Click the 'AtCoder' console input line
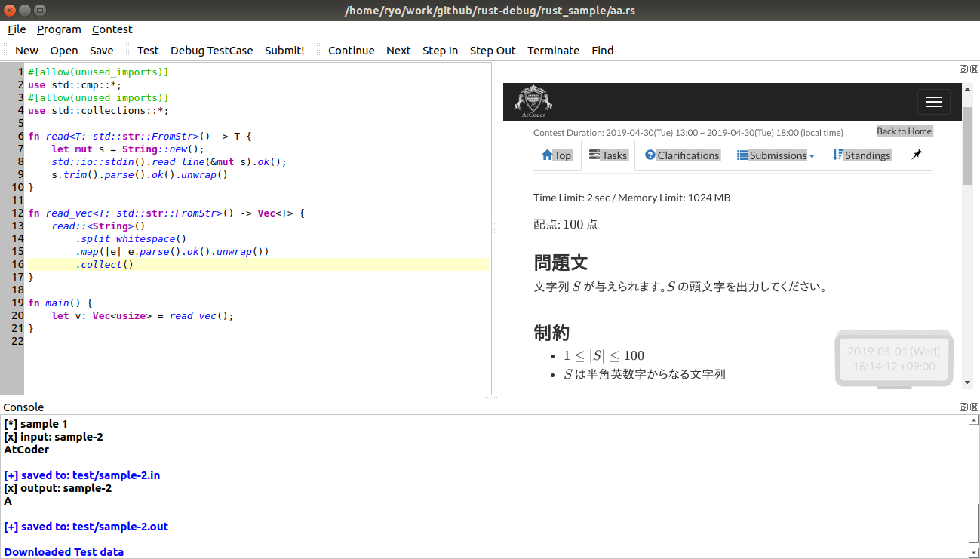The width and height of the screenshot is (980, 559). [26, 450]
